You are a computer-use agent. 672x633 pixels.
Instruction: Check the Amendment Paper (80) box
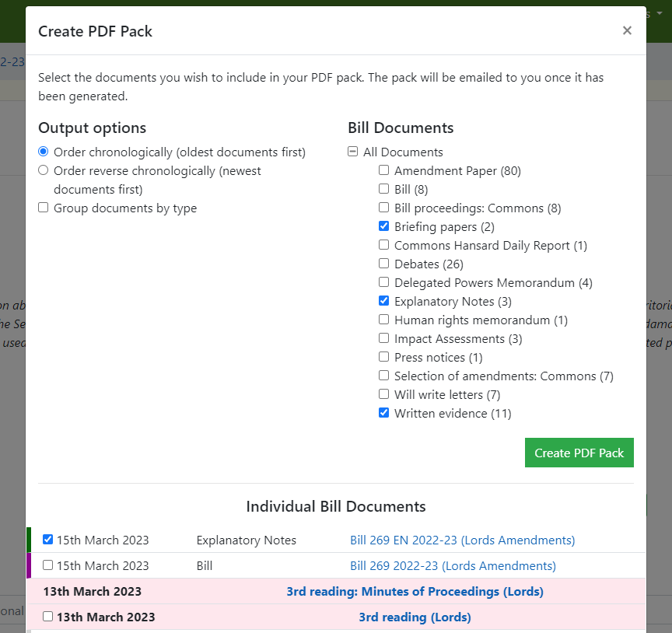pyautogui.click(x=384, y=170)
